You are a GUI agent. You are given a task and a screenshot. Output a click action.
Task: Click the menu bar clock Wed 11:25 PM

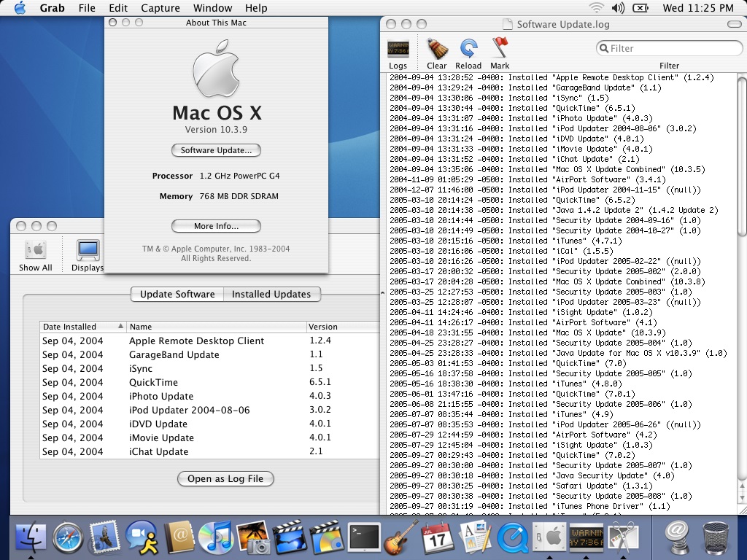pos(698,8)
